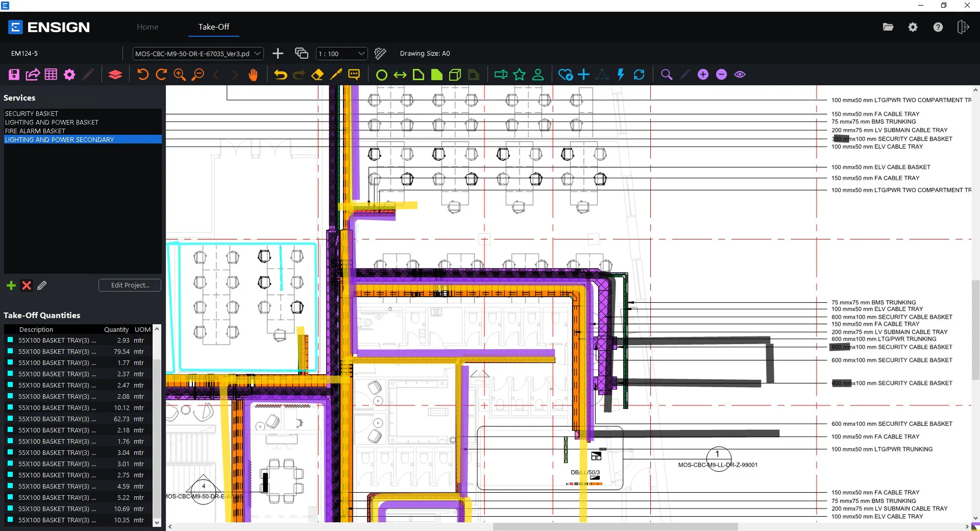980x531 pixels.
Task: Click the blue refresh sync icon
Action: click(x=639, y=75)
